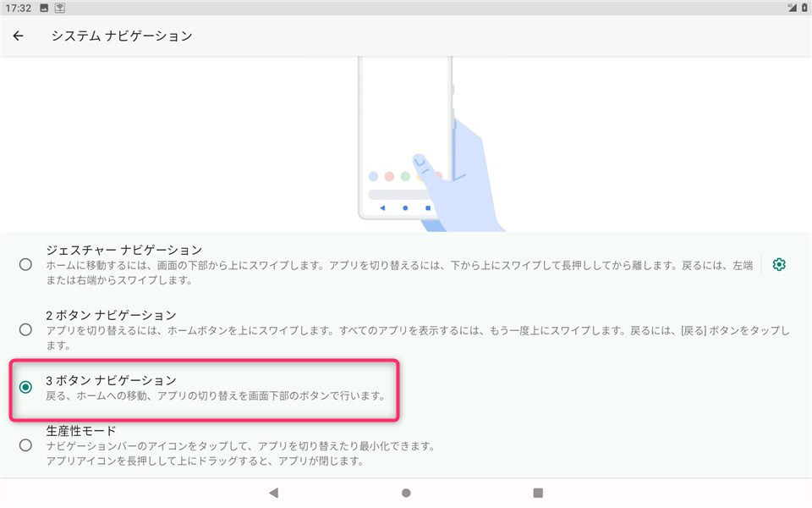The height and width of the screenshot is (508, 812).
Task: Tap the 2 ボタン ナビゲーション title text
Action: (112, 315)
